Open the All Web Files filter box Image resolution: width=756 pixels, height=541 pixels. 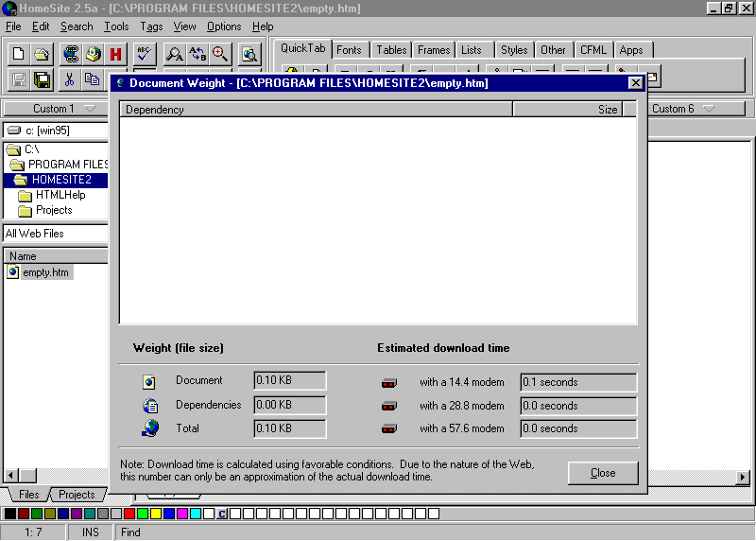(56, 234)
